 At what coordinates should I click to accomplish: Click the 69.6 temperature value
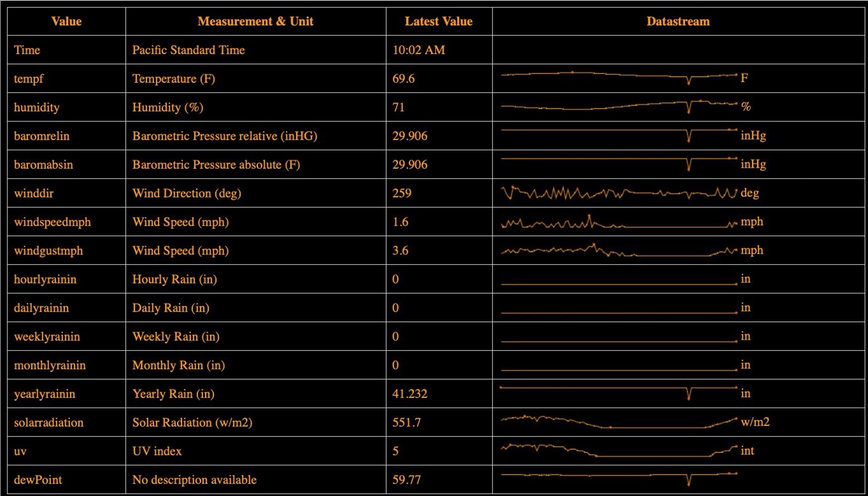pyautogui.click(x=403, y=79)
